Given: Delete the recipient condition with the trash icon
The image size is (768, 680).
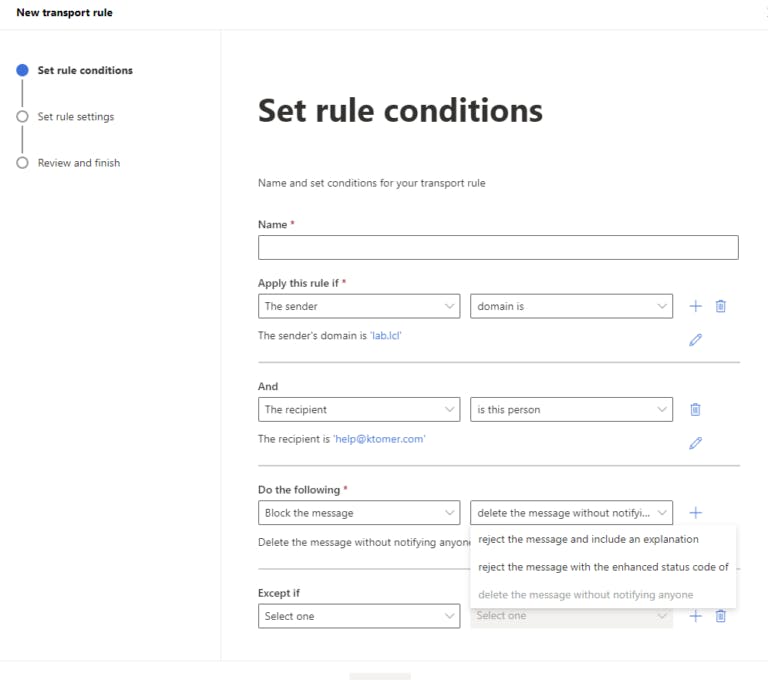Looking at the screenshot, I should pos(696,409).
